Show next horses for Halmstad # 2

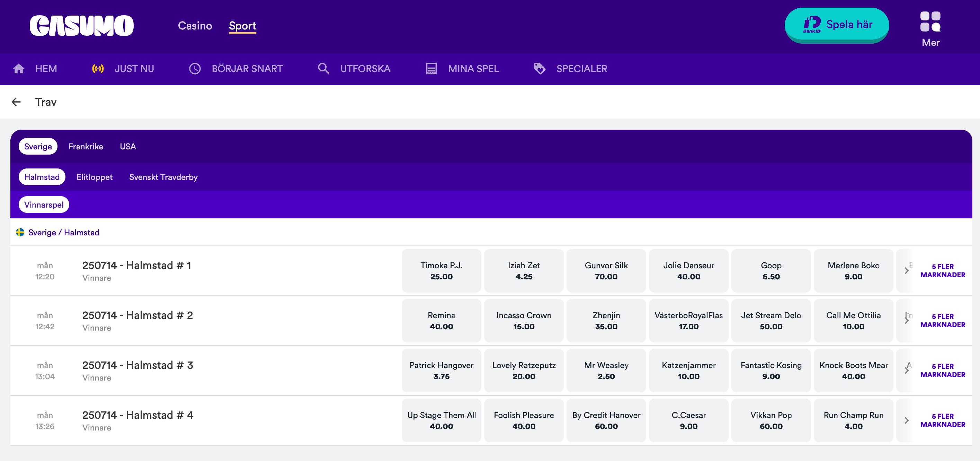tap(906, 321)
